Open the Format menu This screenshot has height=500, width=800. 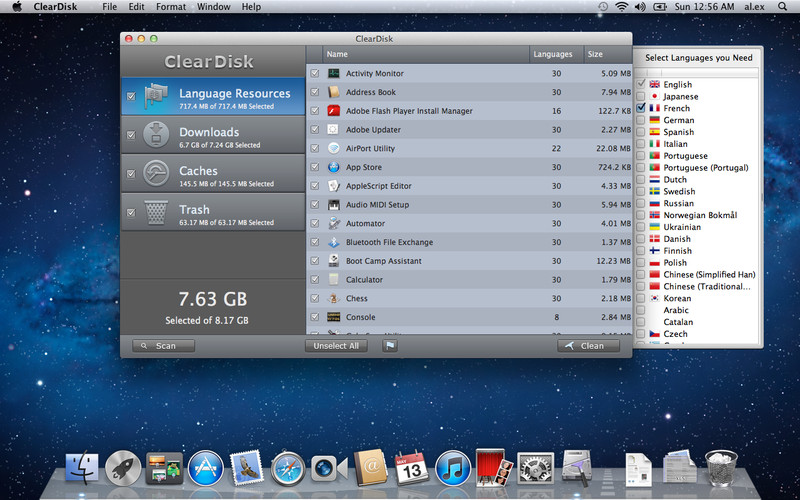click(171, 7)
